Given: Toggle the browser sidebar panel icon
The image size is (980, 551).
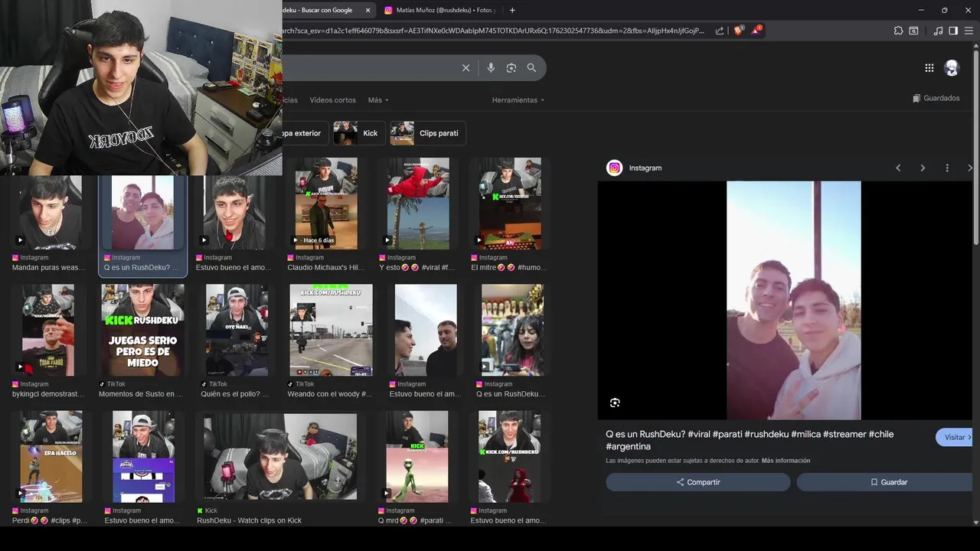Looking at the screenshot, I should click(953, 31).
